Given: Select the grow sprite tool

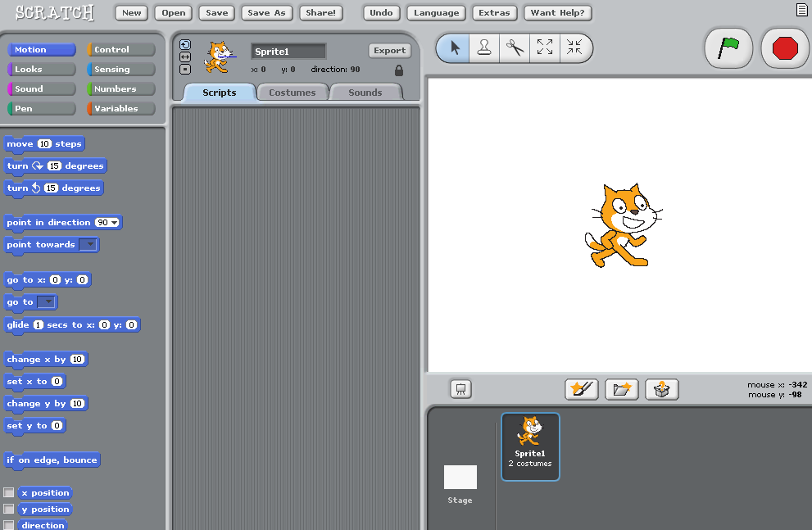Looking at the screenshot, I should [x=544, y=48].
